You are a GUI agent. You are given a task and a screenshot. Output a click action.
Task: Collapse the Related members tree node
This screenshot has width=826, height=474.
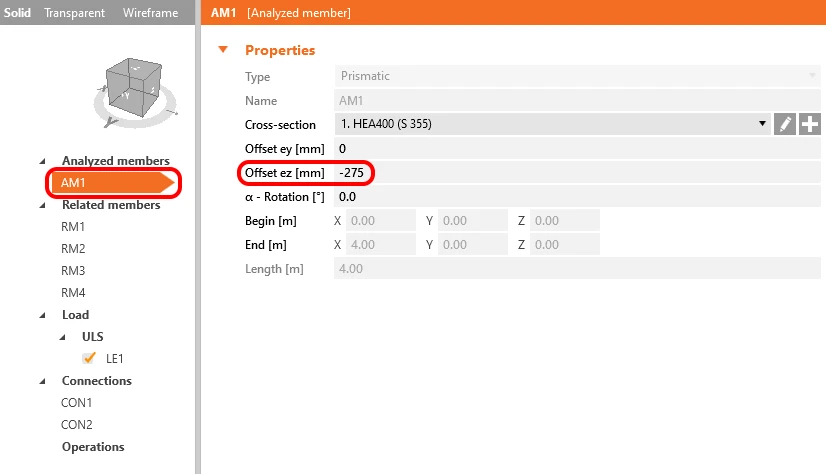coord(43,205)
